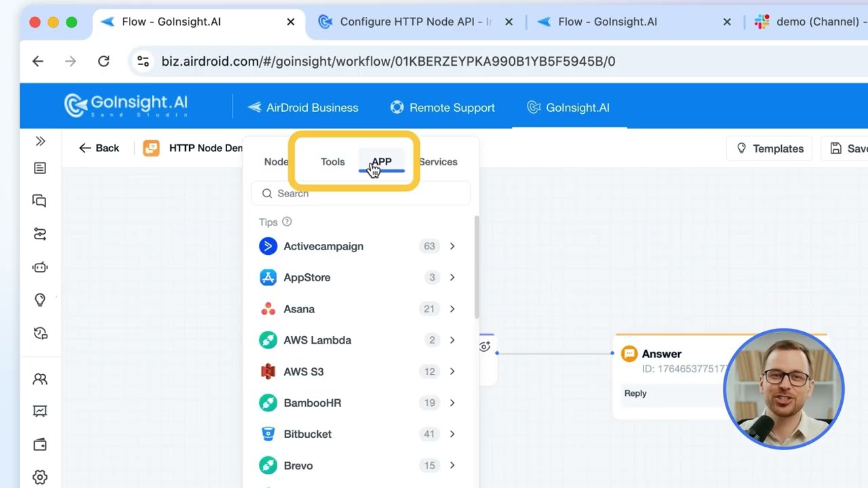868x488 pixels.
Task: Click the presenter video thumbnail
Action: 784,389
